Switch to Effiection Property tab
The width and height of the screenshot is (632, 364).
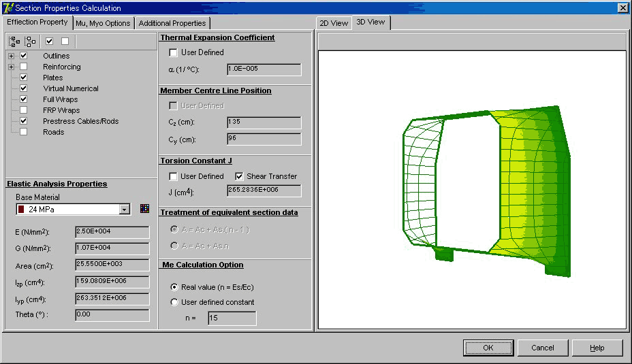37,22
